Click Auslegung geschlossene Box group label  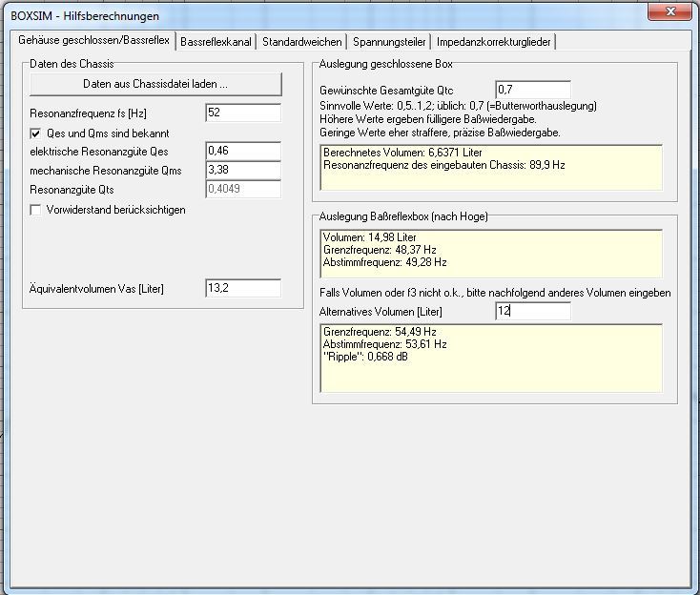coord(385,64)
